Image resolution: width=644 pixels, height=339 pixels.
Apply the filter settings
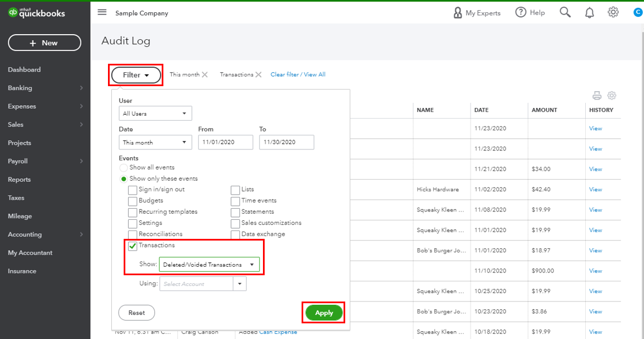click(x=324, y=313)
